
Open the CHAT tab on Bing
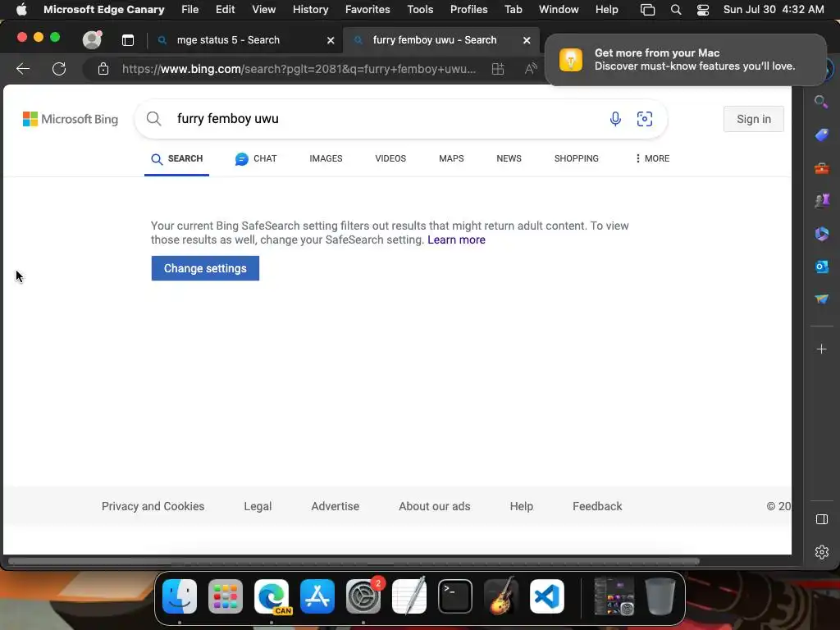[x=256, y=158]
